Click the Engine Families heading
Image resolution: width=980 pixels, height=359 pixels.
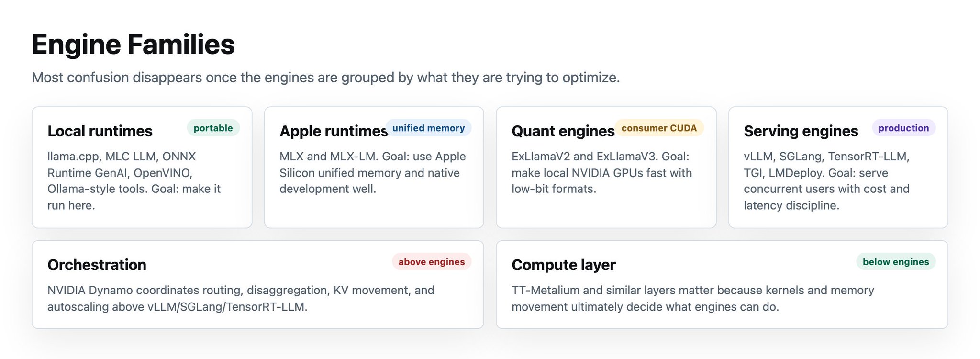(133, 45)
